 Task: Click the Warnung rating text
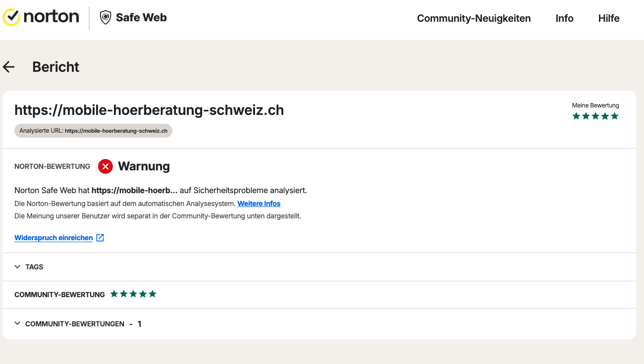click(144, 166)
